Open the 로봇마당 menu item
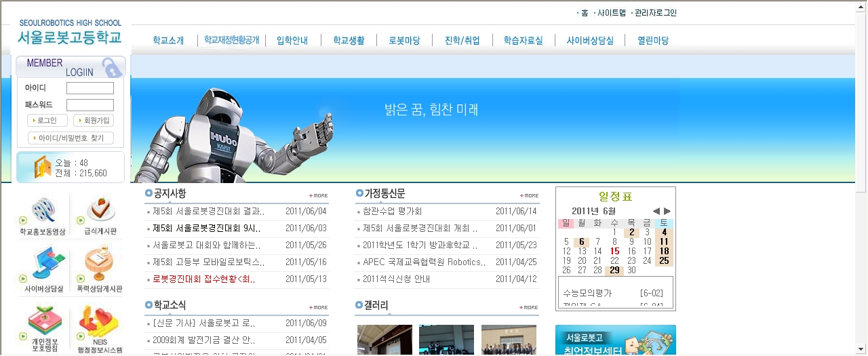 pos(404,41)
